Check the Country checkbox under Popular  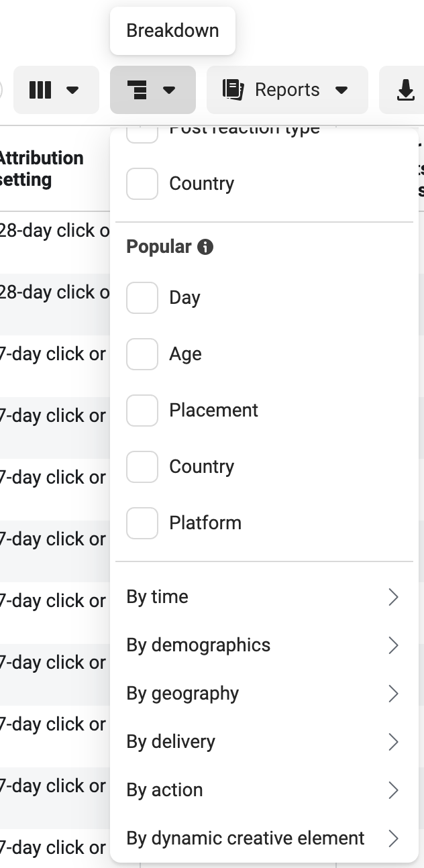point(142,467)
